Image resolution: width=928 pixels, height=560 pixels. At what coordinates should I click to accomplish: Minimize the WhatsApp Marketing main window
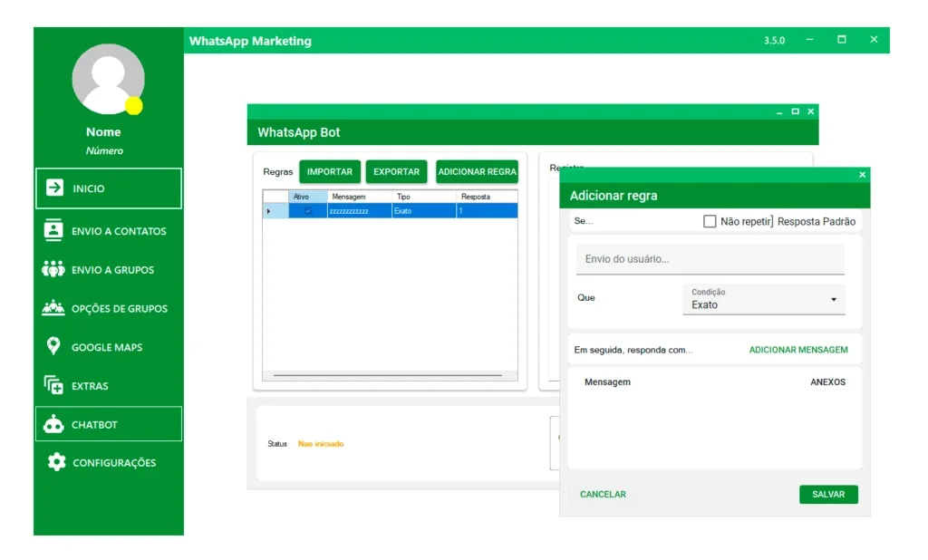pyautogui.click(x=809, y=40)
